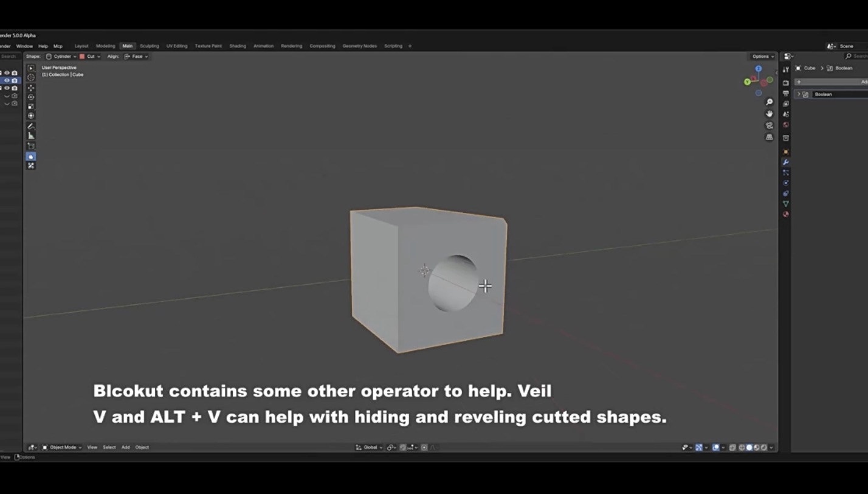Click the 3D Cursor tool
The image size is (868, 494).
coord(31,78)
